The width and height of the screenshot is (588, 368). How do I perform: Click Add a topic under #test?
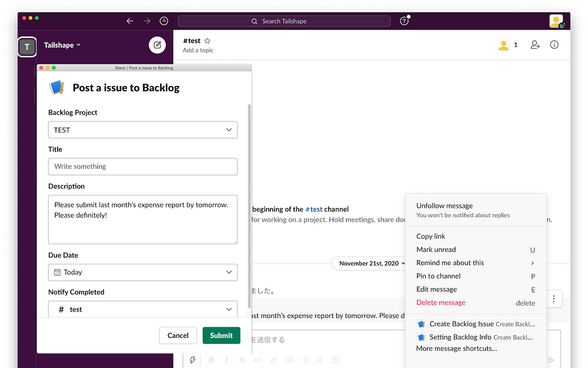(198, 50)
